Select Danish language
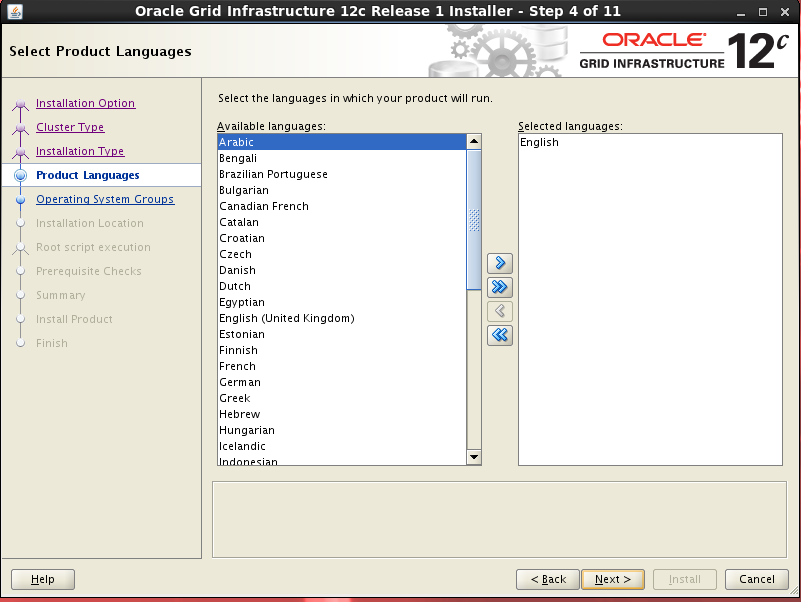Viewport: 801px width, 602px height. tap(342, 270)
